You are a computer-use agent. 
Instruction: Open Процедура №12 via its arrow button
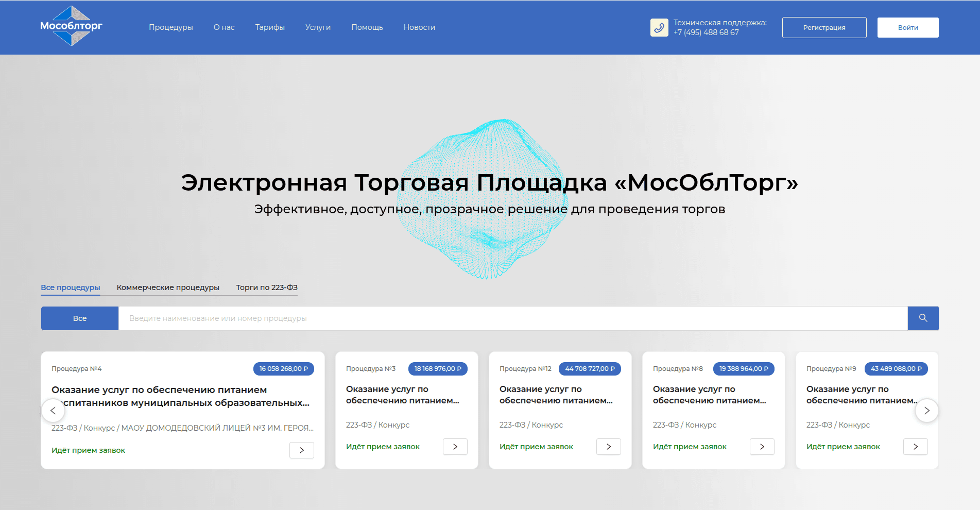tap(609, 447)
